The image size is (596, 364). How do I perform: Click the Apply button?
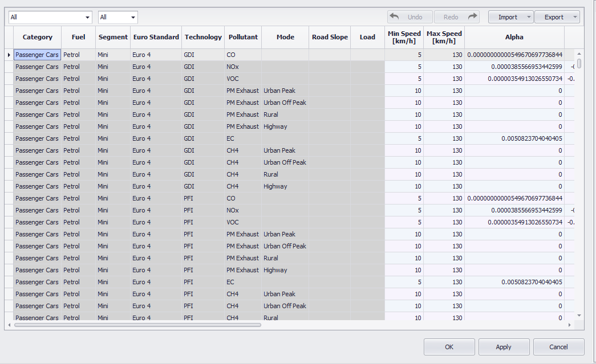[504, 346]
